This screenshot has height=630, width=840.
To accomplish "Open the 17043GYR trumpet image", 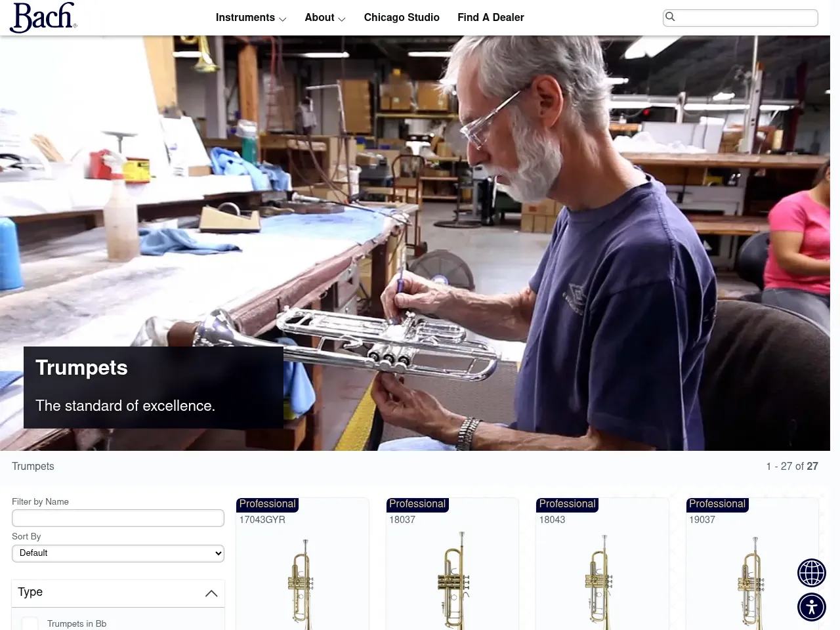I will point(302,581).
